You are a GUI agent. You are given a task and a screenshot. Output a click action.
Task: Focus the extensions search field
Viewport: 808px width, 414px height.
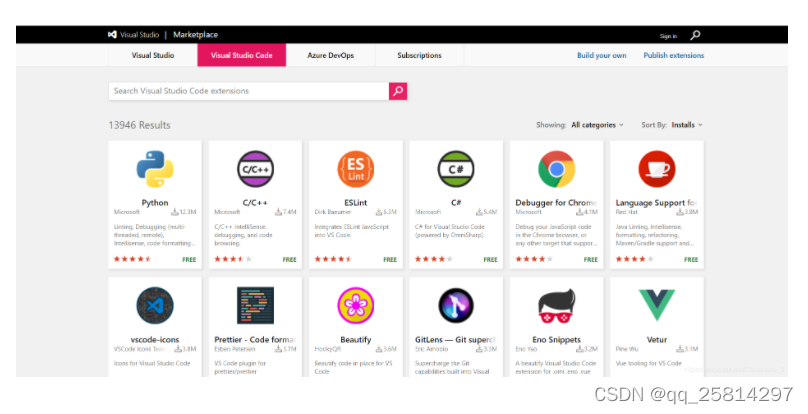tap(249, 91)
